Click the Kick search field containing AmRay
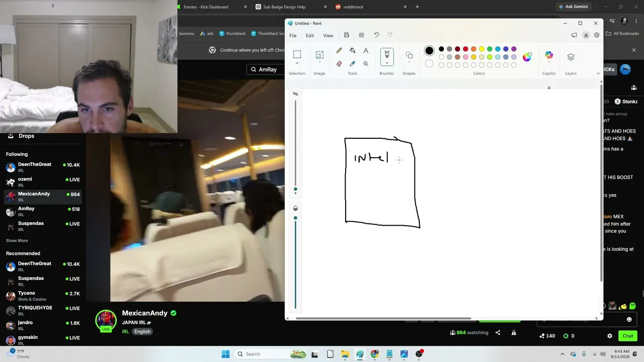 point(266,69)
